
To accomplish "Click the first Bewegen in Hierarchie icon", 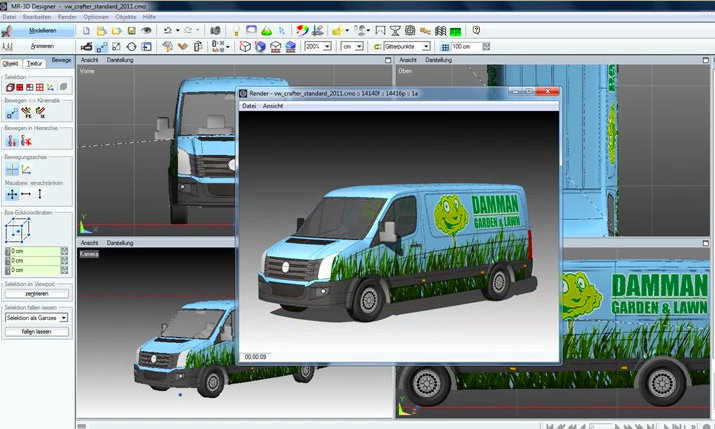I will [x=12, y=140].
